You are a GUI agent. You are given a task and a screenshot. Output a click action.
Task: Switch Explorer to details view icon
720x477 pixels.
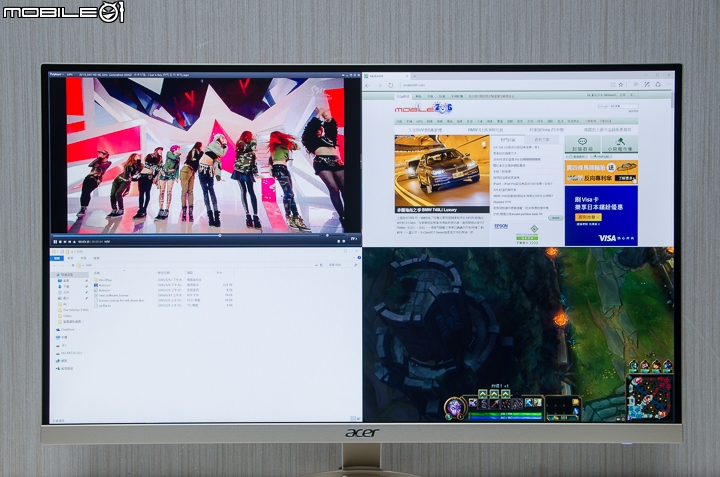[353, 419]
